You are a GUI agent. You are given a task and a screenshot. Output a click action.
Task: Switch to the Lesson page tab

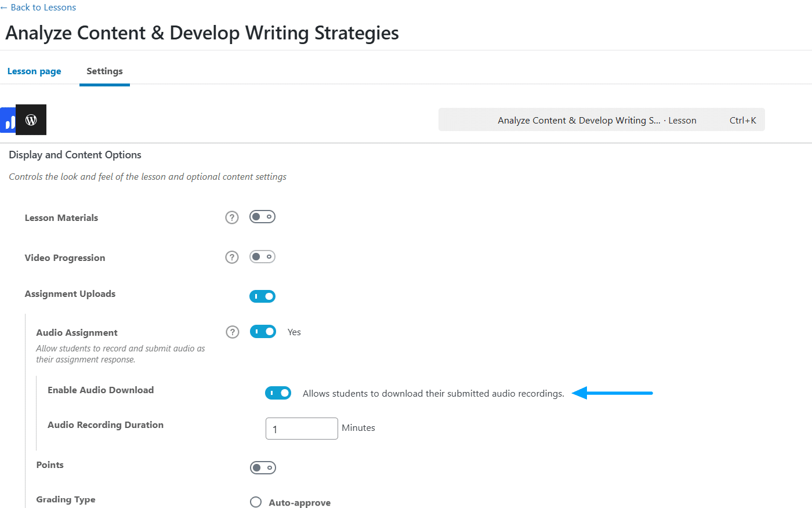[34, 71]
